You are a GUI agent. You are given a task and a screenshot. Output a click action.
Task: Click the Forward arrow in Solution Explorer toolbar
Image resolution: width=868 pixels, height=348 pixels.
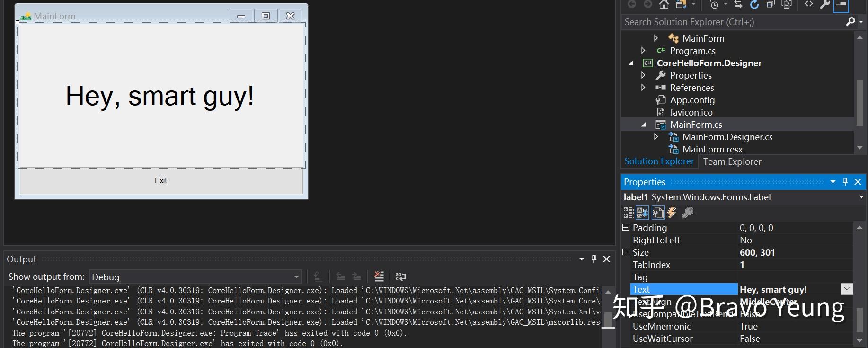click(647, 4)
